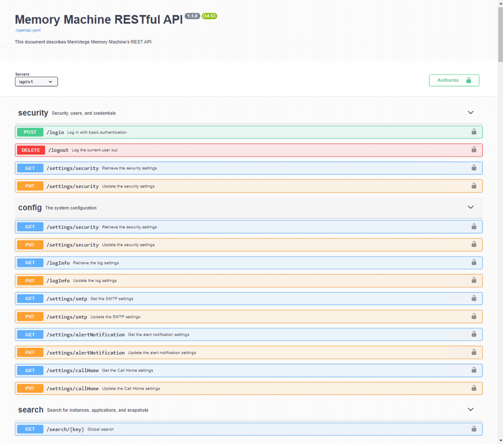Click the green POST method badge
504x444 pixels.
pos(30,132)
